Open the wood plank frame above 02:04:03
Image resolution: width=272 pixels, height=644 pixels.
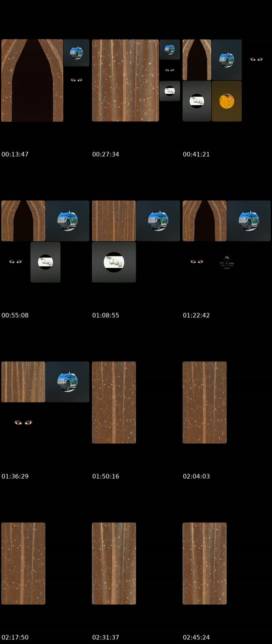tap(204, 403)
